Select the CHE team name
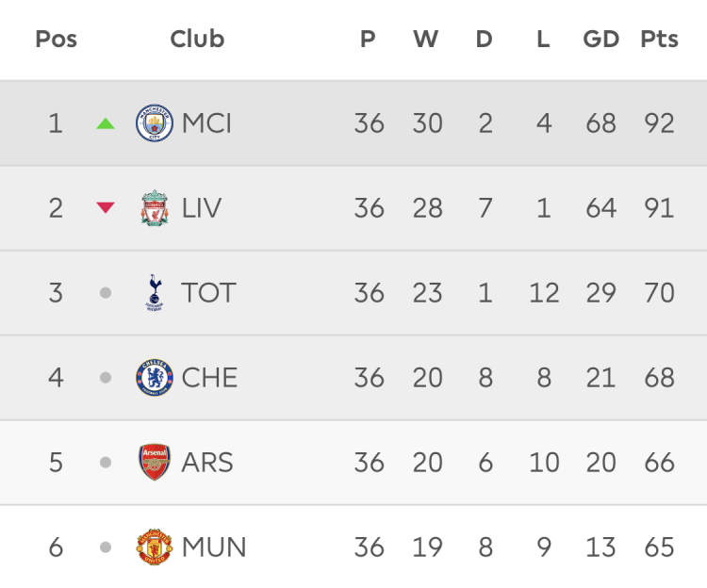 pyautogui.click(x=209, y=378)
